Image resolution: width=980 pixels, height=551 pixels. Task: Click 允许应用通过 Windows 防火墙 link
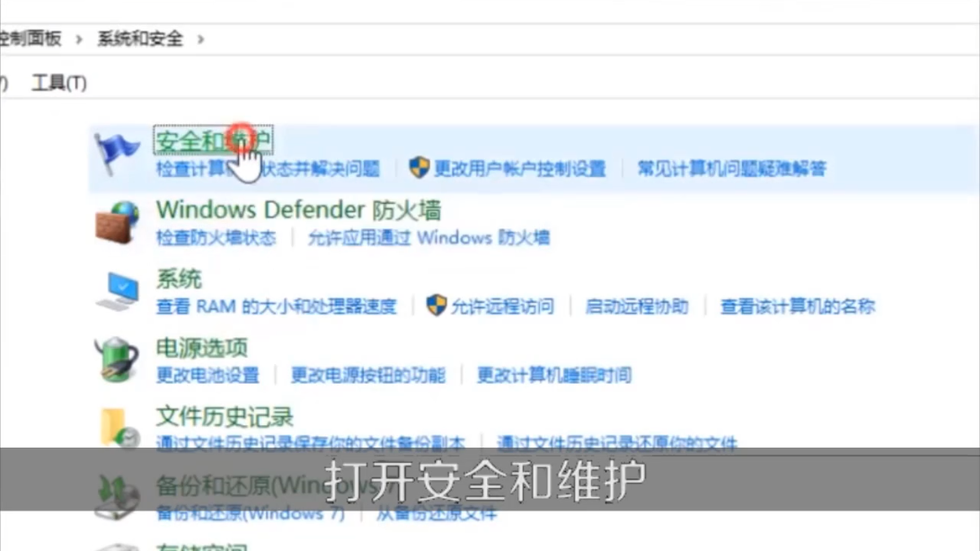tap(428, 237)
